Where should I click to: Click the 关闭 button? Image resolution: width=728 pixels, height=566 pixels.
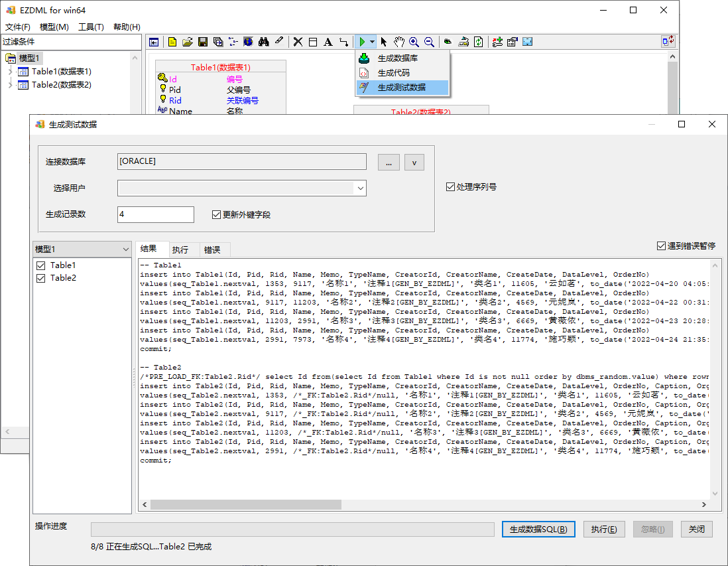[x=697, y=530]
